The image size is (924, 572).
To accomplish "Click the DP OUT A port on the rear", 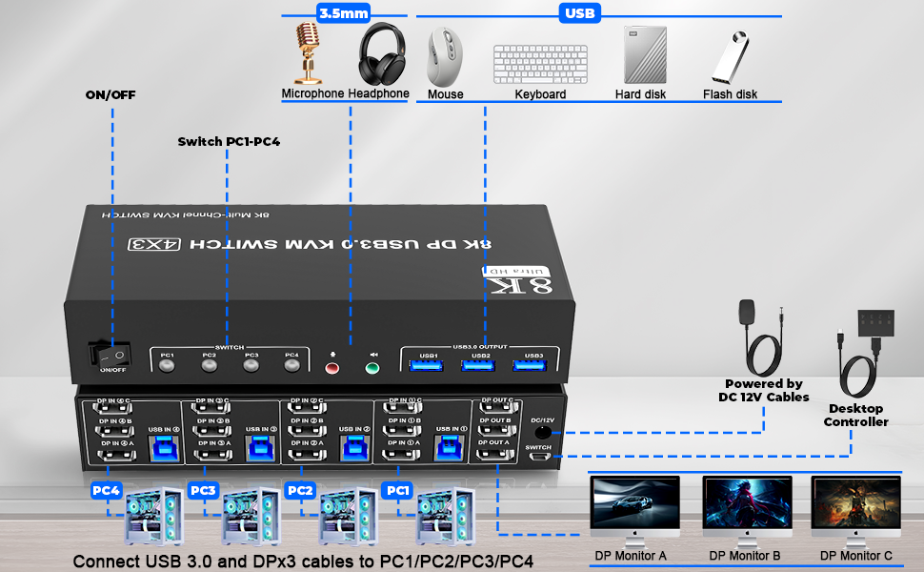I will pos(495,456).
